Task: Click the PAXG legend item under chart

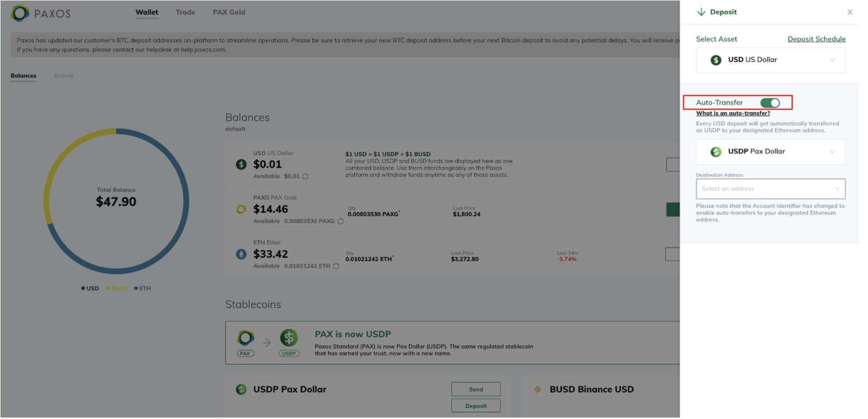Action: click(x=117, y=289)
